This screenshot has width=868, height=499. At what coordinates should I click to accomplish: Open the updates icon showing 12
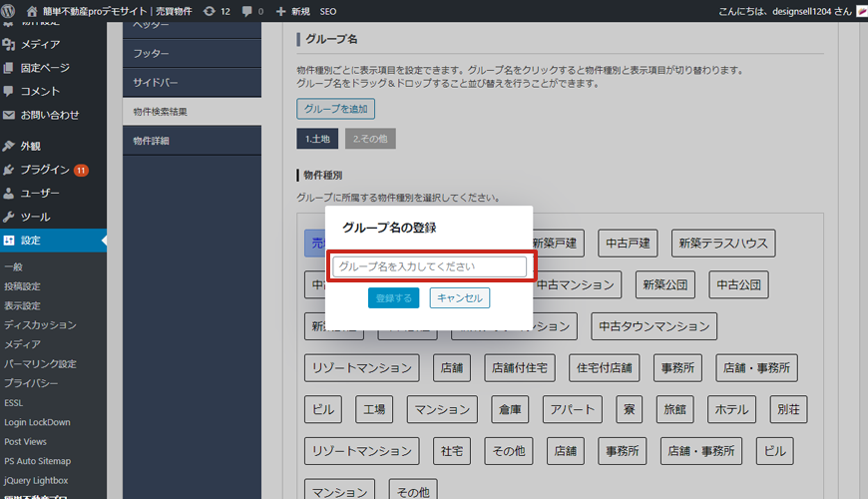[208, 11]
